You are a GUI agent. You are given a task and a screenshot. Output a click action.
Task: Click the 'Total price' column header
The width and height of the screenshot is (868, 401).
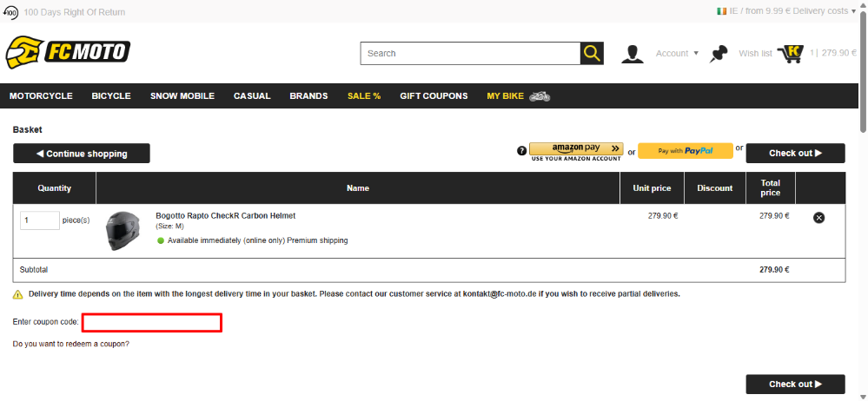coord(770,188)
